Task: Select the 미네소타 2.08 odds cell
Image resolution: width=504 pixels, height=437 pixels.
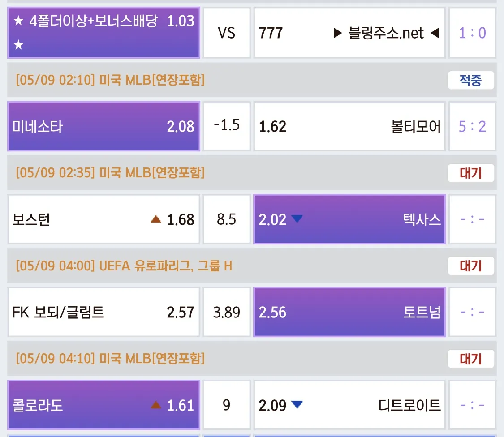Action: pos(104,126)
